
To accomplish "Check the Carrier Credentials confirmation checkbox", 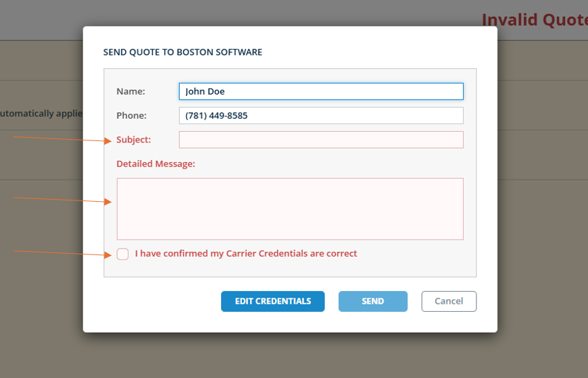I will (x=122, y=254).
